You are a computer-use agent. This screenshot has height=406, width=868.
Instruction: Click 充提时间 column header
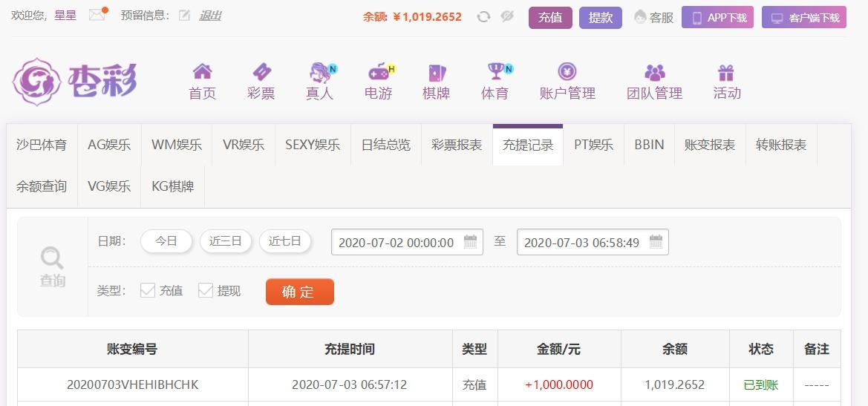coord(350,349)
